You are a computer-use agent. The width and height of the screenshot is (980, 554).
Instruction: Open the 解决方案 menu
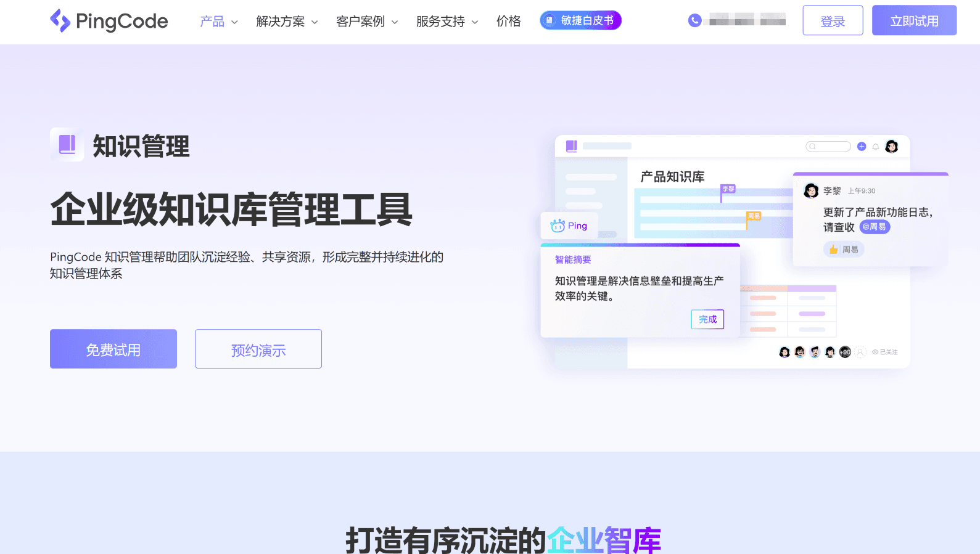point(281,22)
